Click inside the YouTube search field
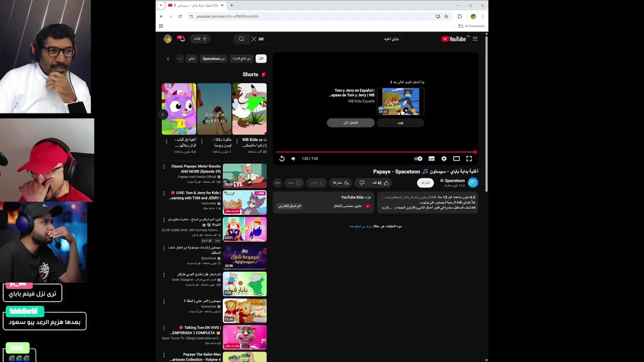 tap(332, 39)
